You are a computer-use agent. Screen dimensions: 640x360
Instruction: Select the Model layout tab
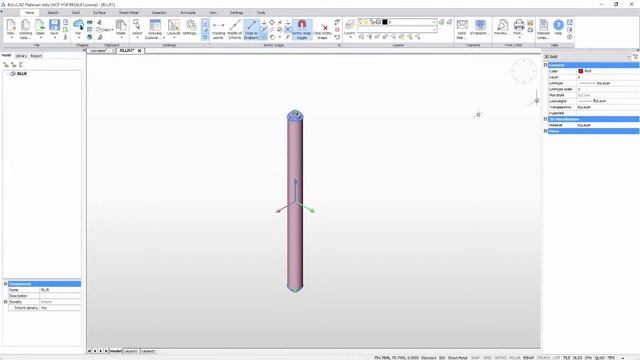coord(116,351)
